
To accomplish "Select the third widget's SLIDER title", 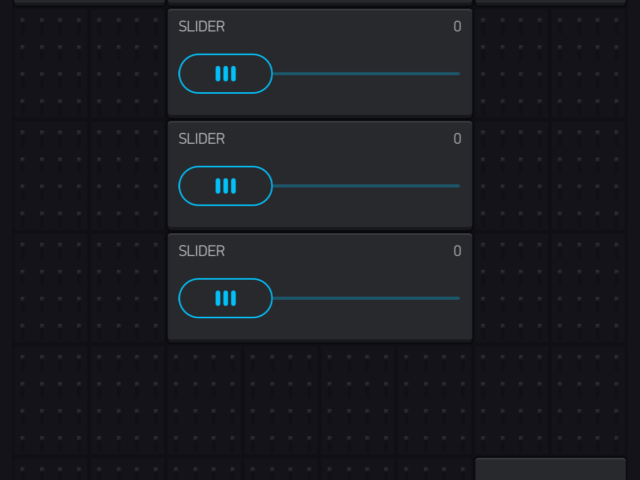I will [202, 251].
